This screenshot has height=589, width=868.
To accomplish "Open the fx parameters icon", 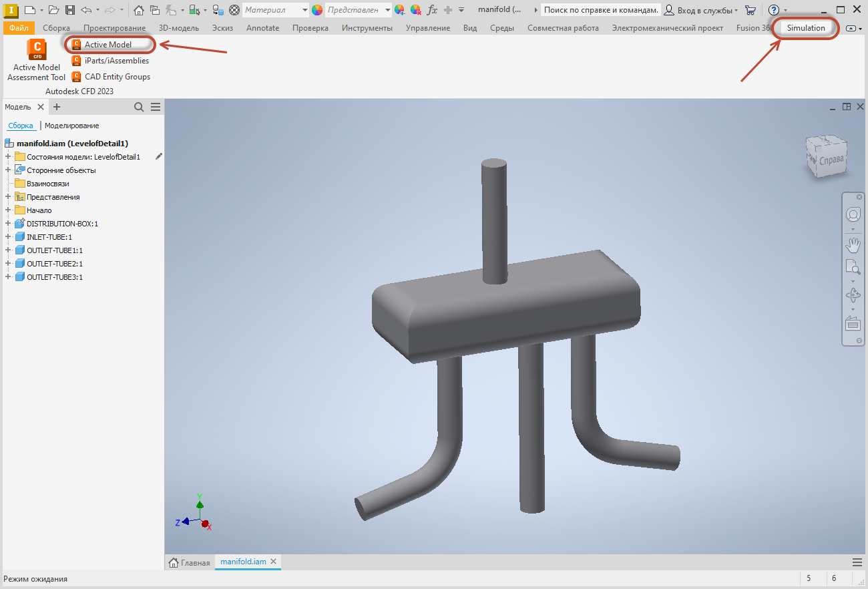I will pos(432,10).
